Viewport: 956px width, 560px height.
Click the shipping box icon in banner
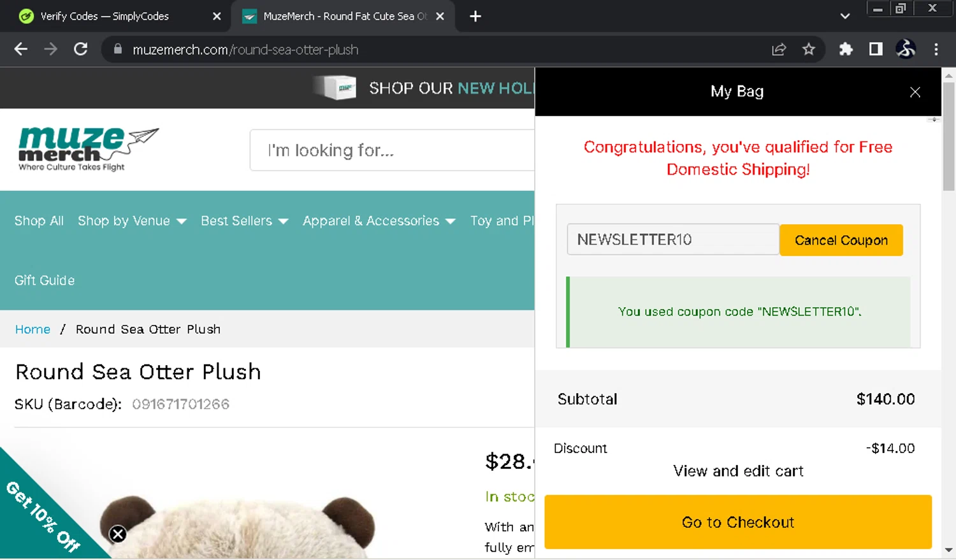coord(337,87)
